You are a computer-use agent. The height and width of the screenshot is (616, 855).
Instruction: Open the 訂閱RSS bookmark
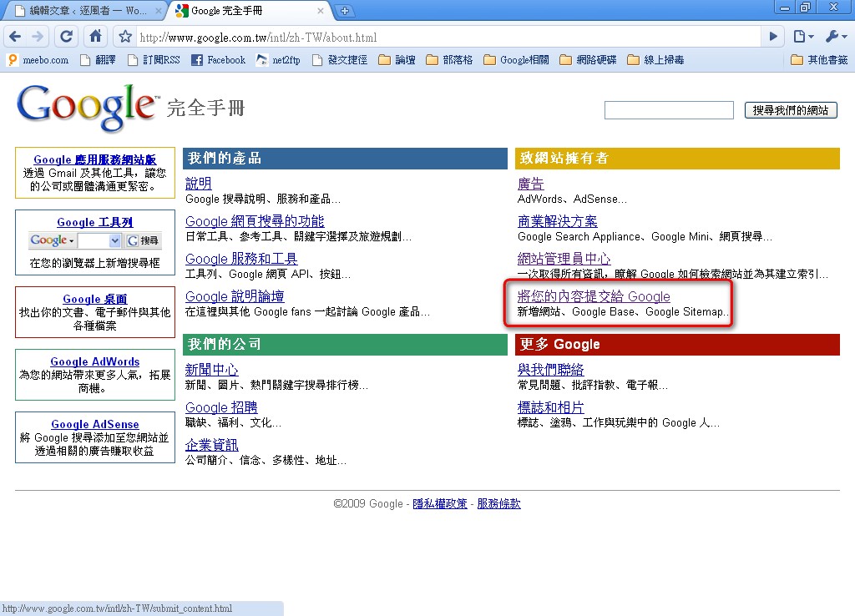(x=154, y=60)
